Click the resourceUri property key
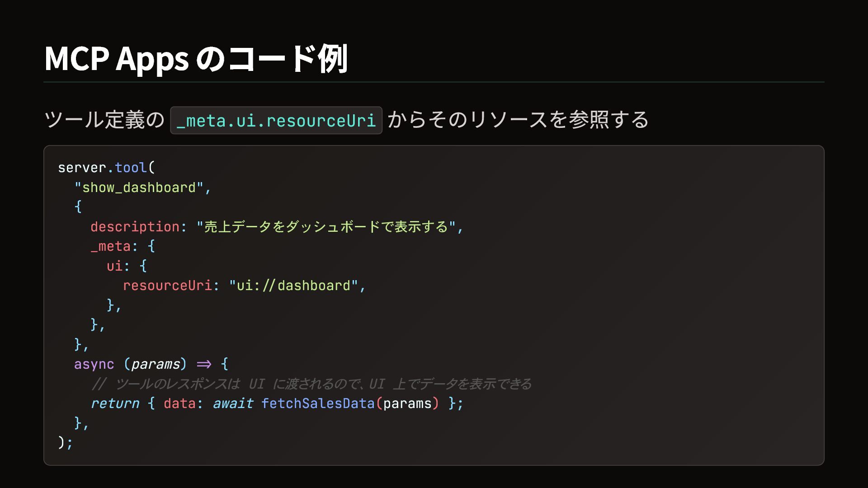Image resolution: width=868 pixels, height=488 pixels. [167, 286]
